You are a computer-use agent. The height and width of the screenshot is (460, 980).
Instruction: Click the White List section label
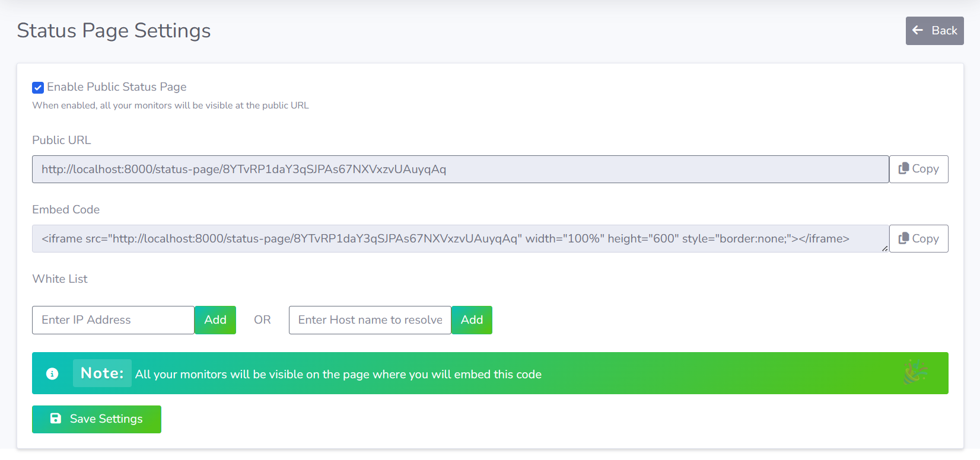tap(60, 279)
